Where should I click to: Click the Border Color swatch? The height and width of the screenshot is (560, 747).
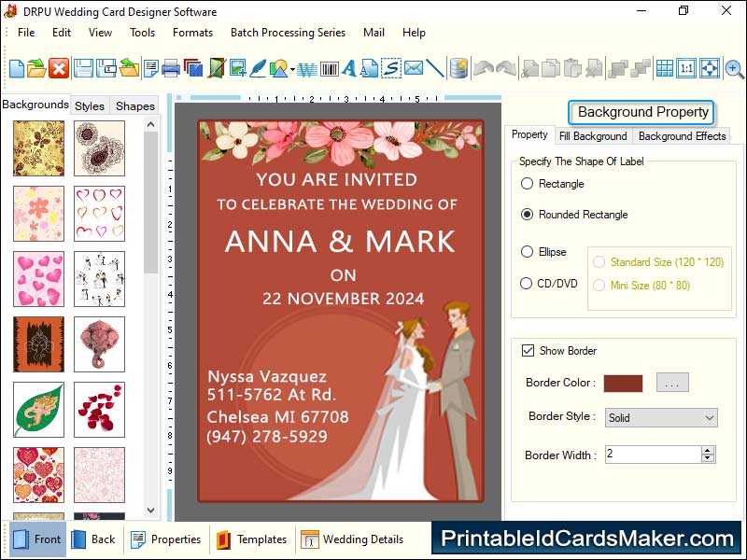(623, 383)
